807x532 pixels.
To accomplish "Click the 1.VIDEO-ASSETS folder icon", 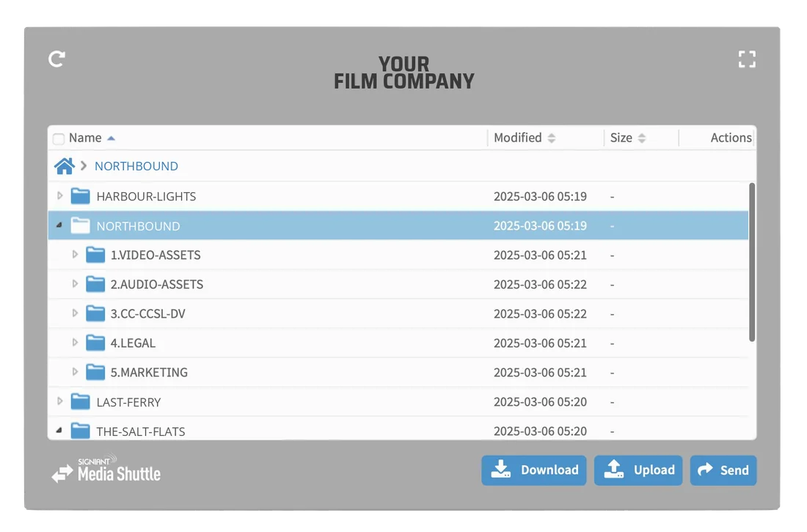I will (95, 255).
